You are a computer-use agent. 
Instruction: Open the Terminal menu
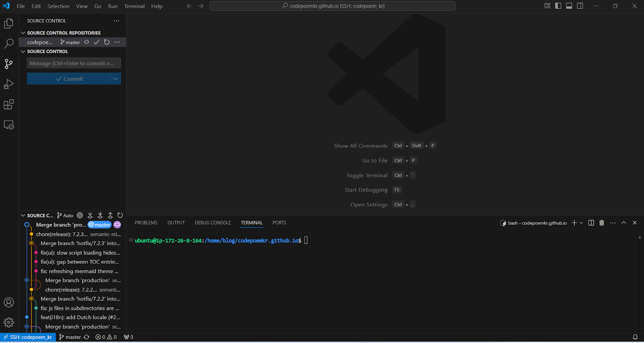coord(134,6)
